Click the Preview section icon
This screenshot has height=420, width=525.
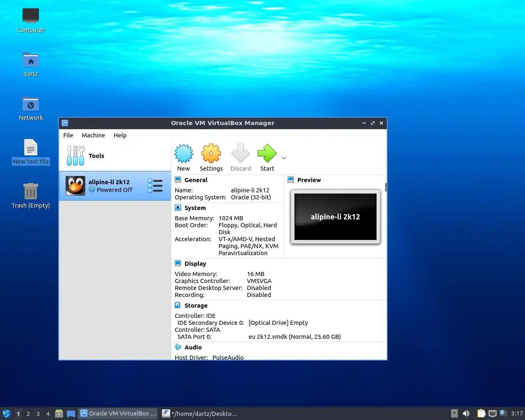tap(291, 180)
